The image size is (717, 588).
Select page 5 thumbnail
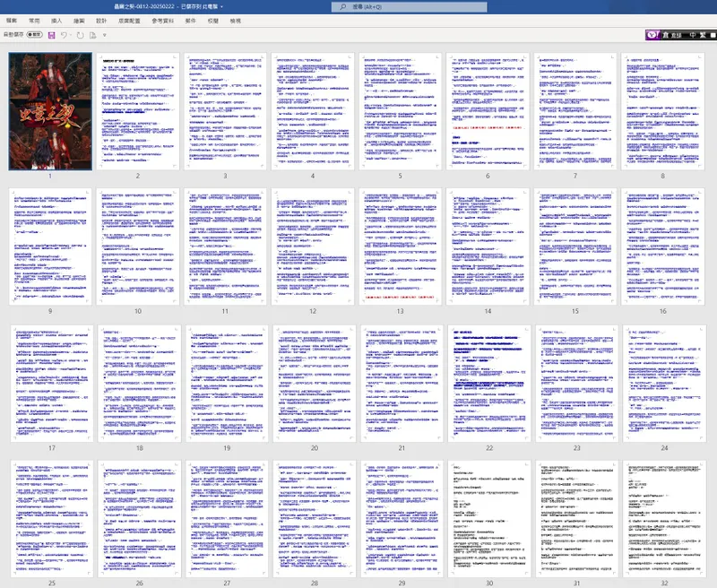pos(400,111)
